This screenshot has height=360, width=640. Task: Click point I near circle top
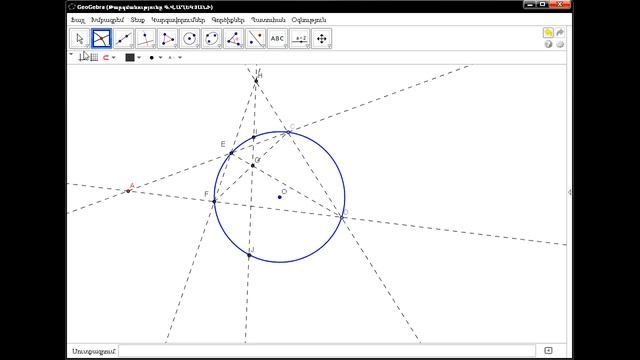[253, 138]
